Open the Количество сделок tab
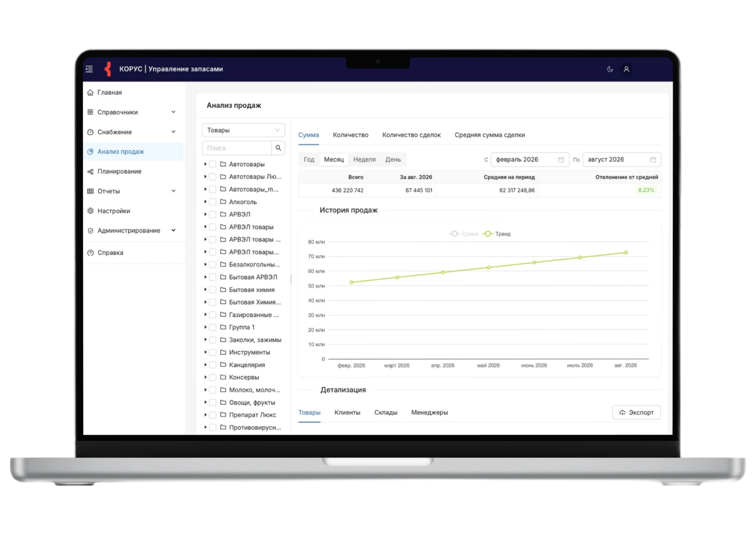Screen dimensions: 756x534 [411, 135]
